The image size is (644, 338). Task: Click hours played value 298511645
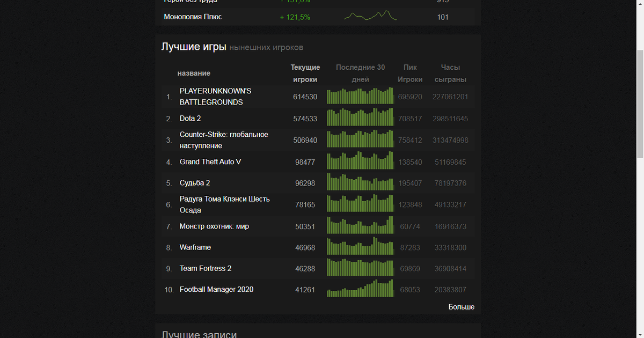[450, 119]
